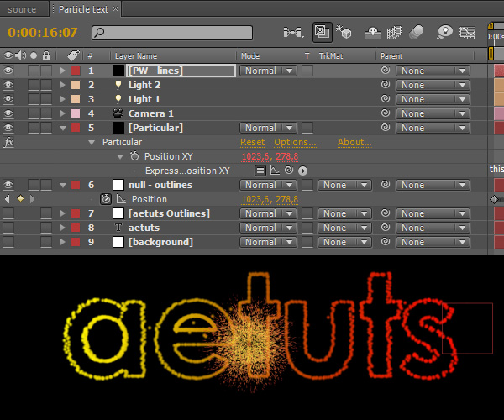Open Particular About link

click(x=354, y=142)
